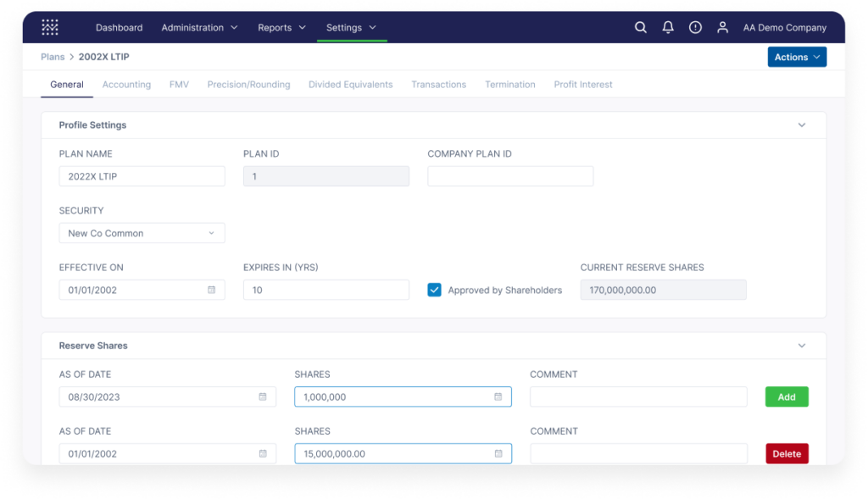This screenshot has height=499, width=868.
Task: Open the Effective On calendar picker
Action: click(x=214, y=289)
